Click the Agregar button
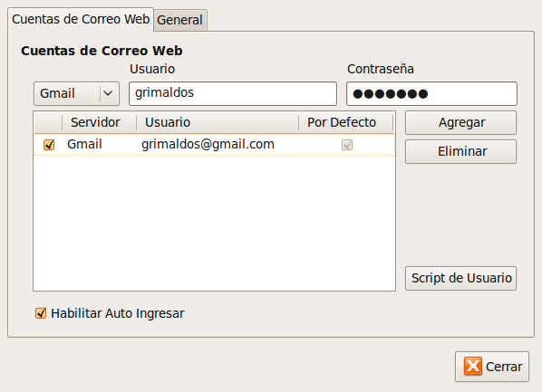The height and width of the screenshot is (392, 542). point(460,122)
